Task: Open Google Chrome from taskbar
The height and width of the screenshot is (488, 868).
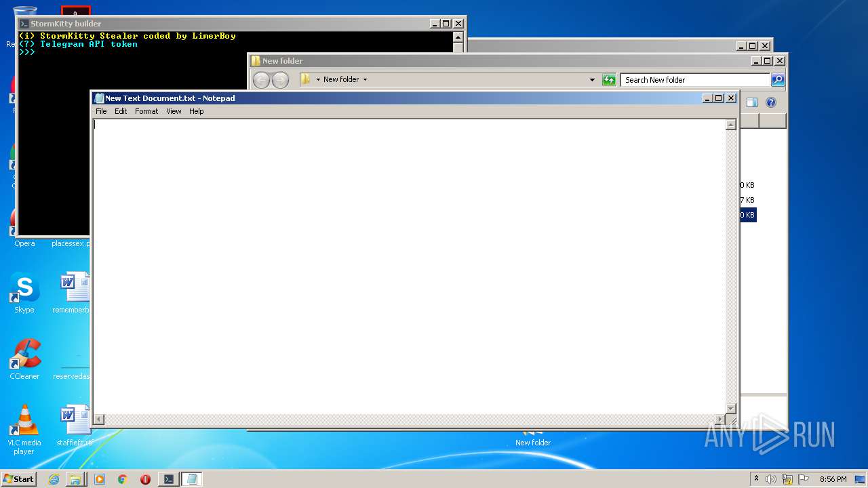Action: tap(122, 479)
